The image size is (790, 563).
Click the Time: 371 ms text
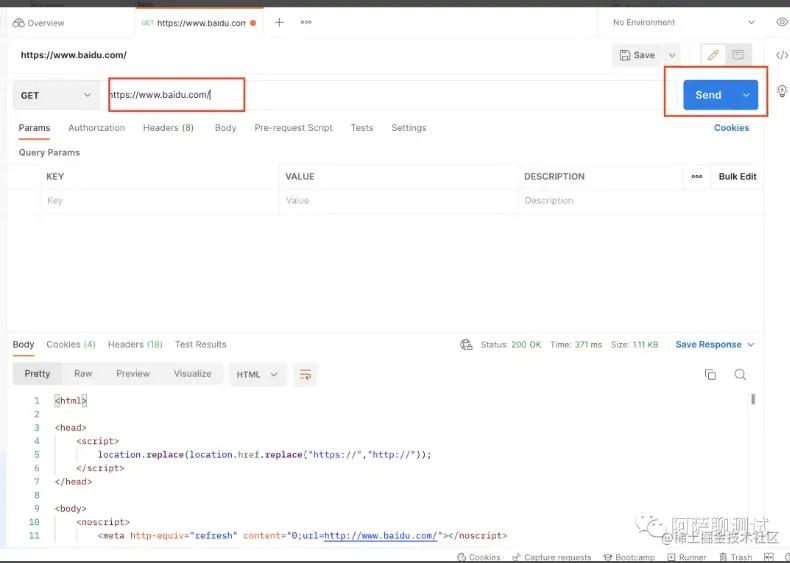coord(576,345)
